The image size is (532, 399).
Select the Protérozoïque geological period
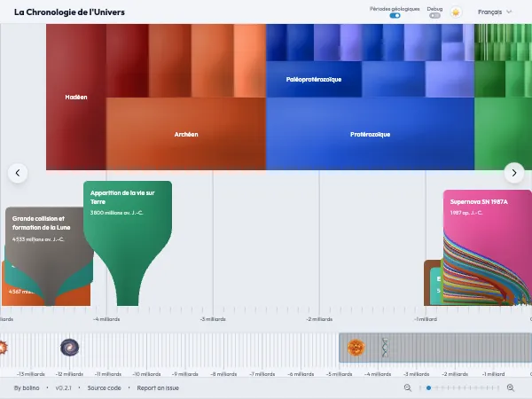(x=370, y=134)
